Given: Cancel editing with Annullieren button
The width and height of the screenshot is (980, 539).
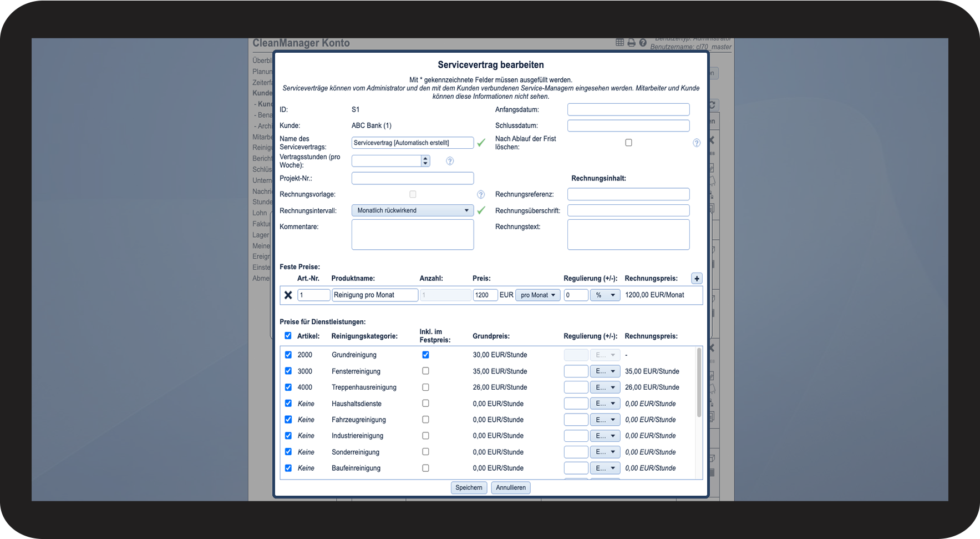Looking at the screenshot, I should tap(511, 488).
